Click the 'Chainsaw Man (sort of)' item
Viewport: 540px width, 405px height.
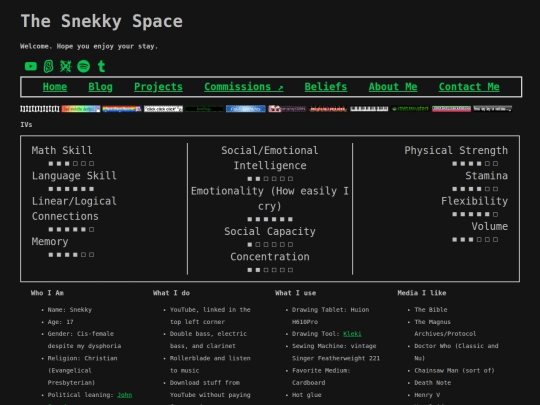pos(454,371)
